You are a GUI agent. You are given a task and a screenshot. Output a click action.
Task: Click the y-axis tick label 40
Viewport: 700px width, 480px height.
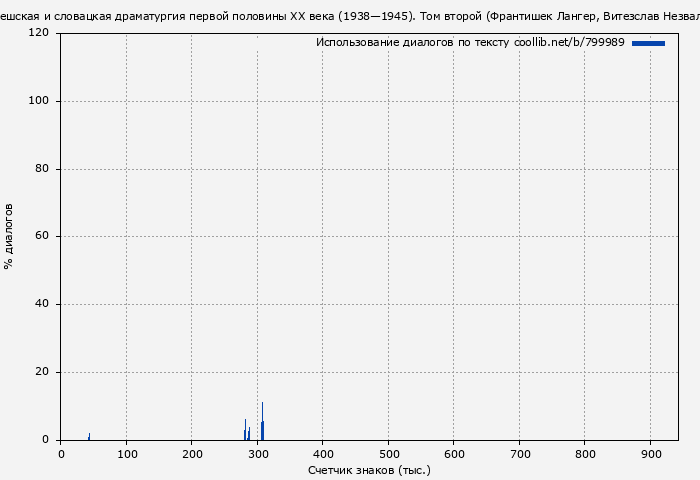coord(41,304)
